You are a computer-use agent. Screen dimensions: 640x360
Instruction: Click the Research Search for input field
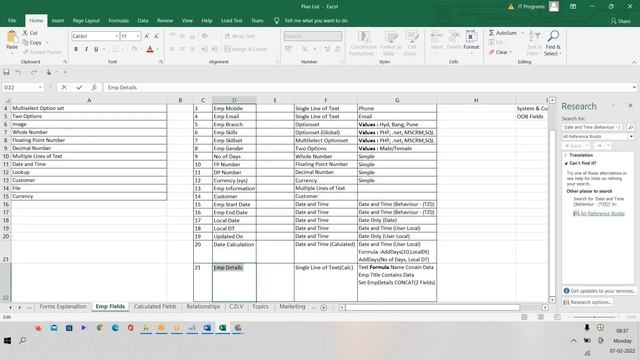592,127
